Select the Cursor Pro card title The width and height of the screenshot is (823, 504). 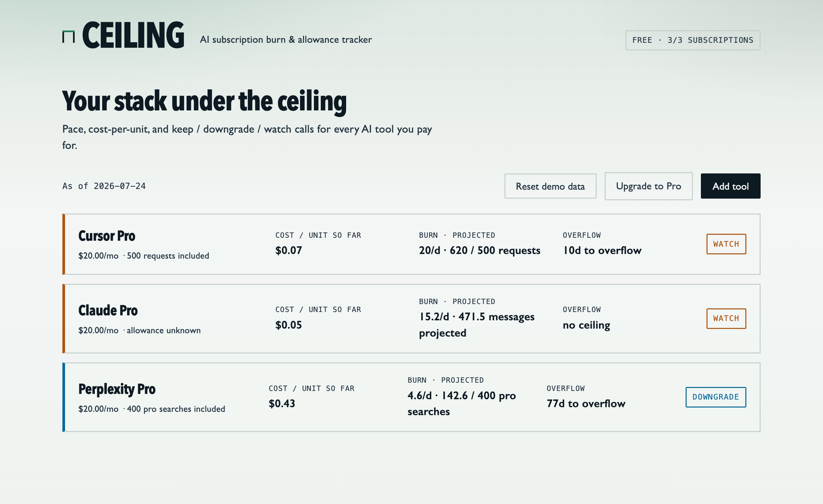point(107,236)
